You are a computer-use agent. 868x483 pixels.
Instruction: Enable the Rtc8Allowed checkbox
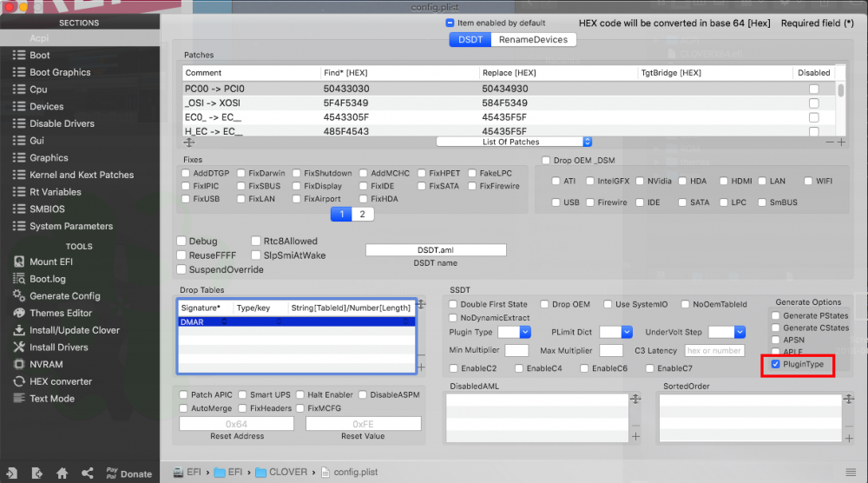256,241
